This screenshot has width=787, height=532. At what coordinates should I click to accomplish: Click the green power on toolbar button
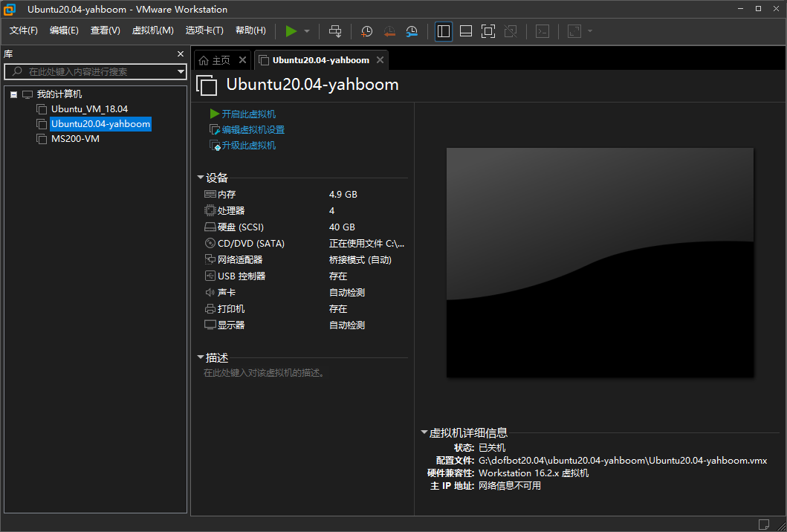pyautogui.click(x=291, y=31)
